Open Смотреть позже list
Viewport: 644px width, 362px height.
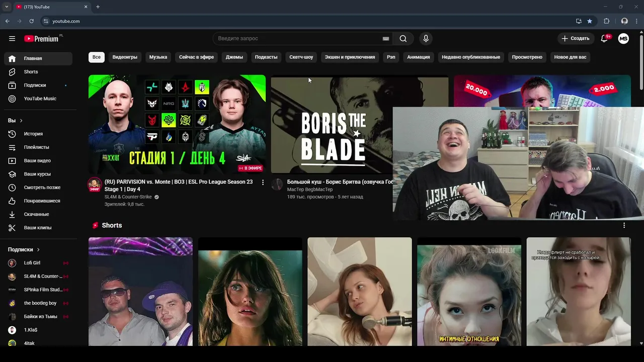[38, 188]
